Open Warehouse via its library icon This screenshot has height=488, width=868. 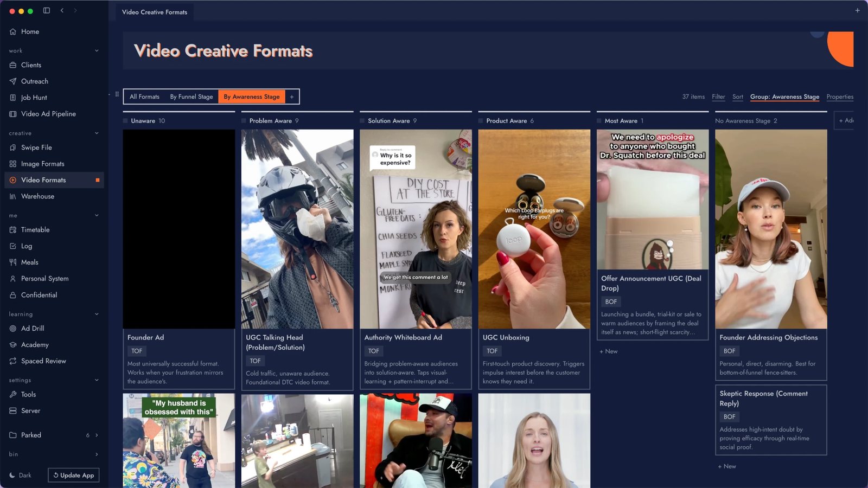tap(13, 196)
